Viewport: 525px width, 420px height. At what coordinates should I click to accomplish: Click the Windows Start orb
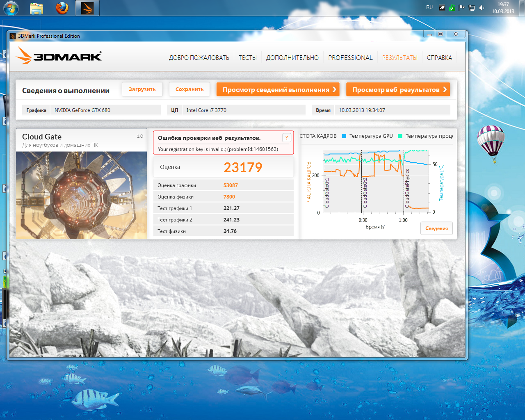pos(11,8)
